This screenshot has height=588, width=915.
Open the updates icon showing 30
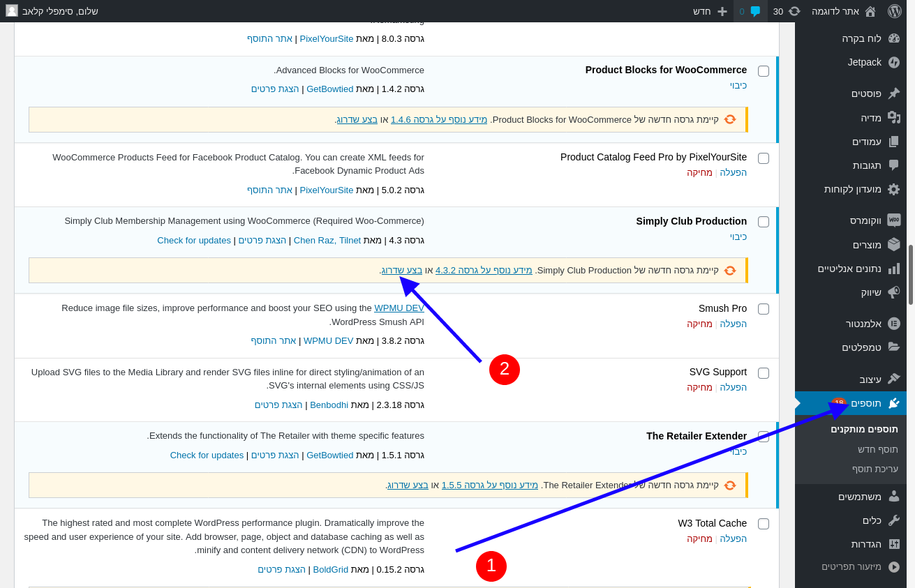click(794, 11)
